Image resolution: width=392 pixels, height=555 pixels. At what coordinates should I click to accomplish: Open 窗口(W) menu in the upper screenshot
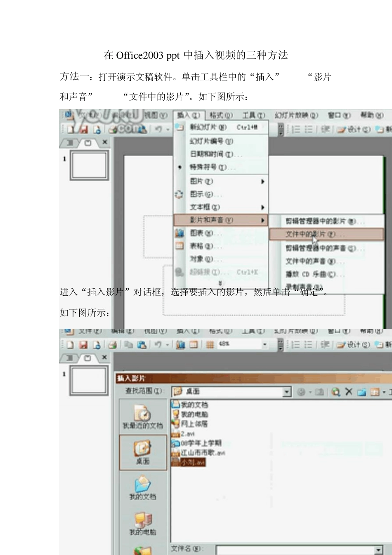pyautogui.click(x=339, y=116)
